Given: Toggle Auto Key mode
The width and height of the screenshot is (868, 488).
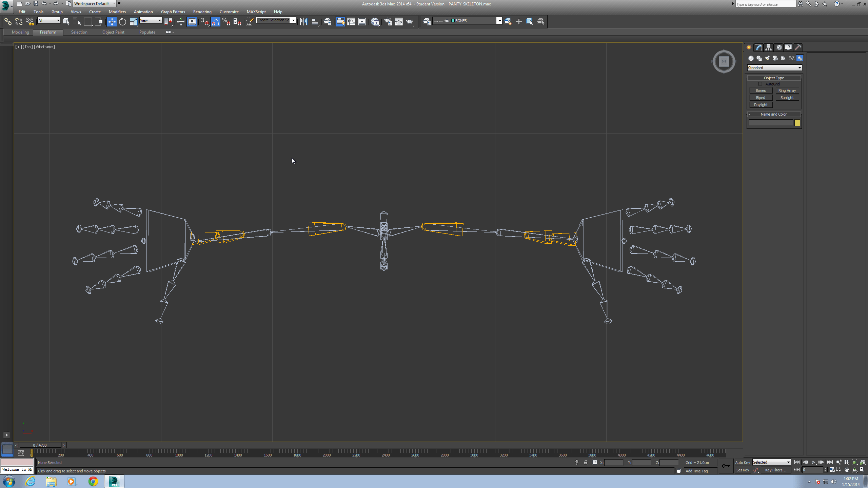Looking at the screenshot, I should (742, 463).
